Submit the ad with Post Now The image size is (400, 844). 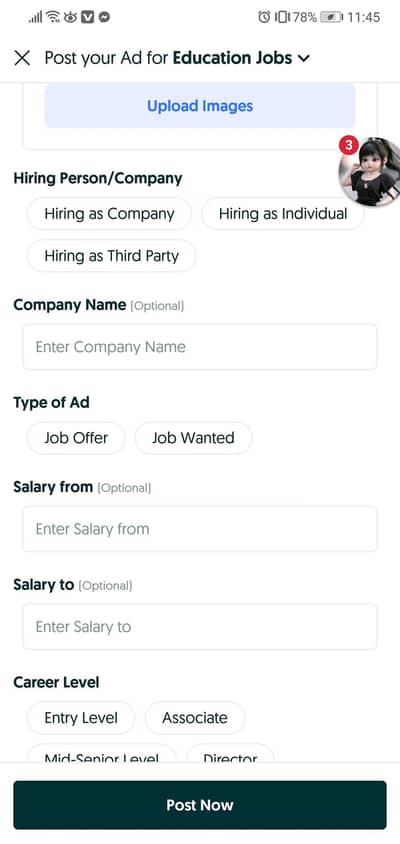click(x=200, y=805)
